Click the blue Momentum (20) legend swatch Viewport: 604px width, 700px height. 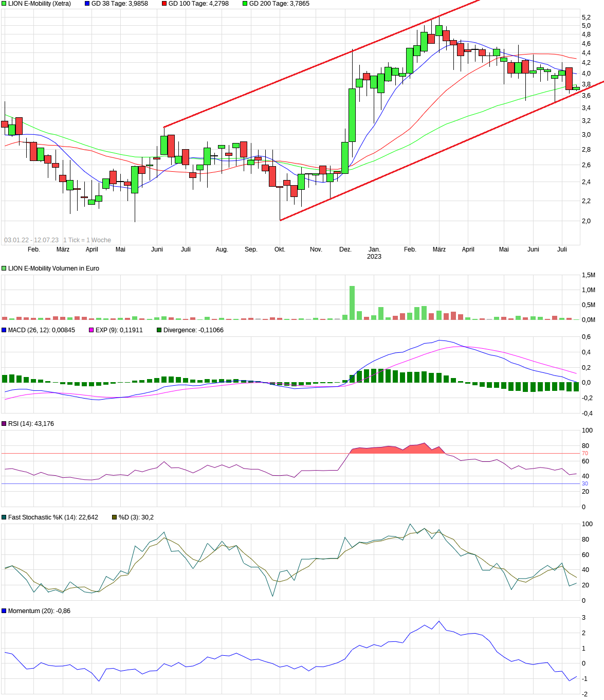pos(4,611)
